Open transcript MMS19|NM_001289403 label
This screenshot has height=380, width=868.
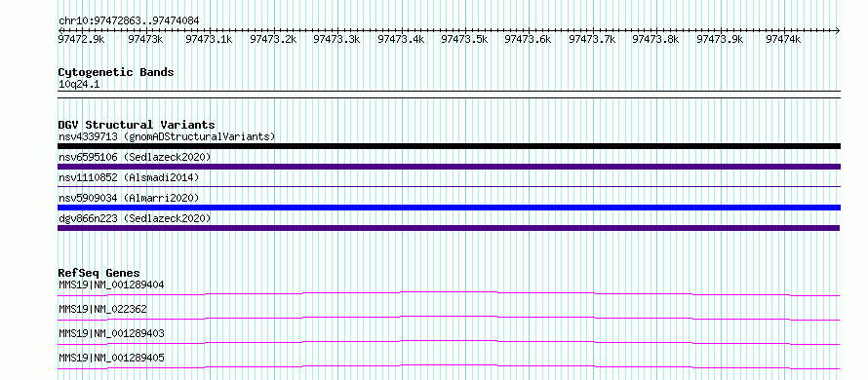(111, 334)
